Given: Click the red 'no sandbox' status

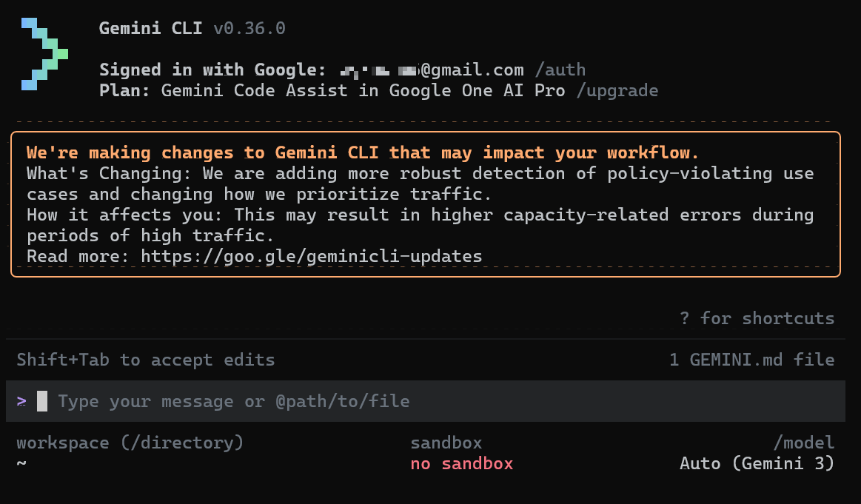Looking at the screenshot, I should coord(461,464).
